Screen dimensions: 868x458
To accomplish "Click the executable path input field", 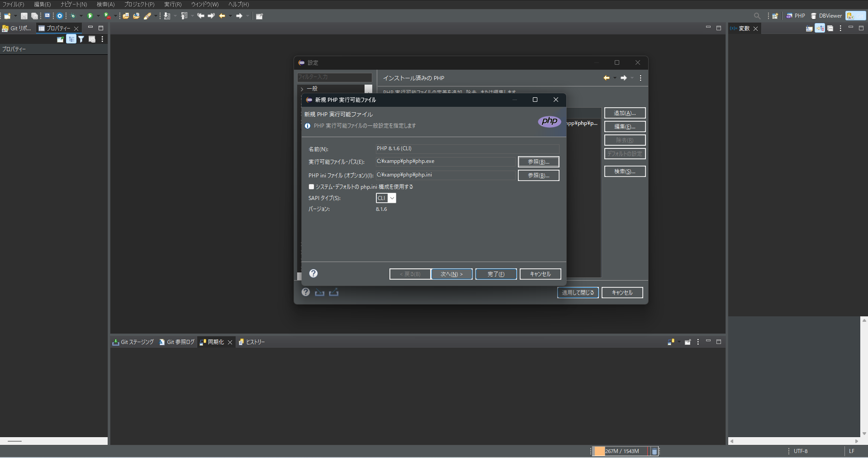I will 446,162.
